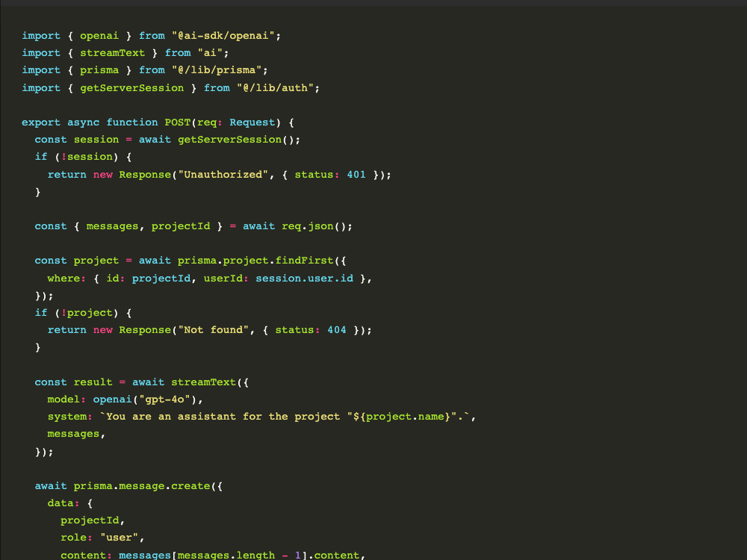Image resolution: width=747 pixels, height=560 pixels.
Task: Click the "user" role string
Action: pos(119,538)
